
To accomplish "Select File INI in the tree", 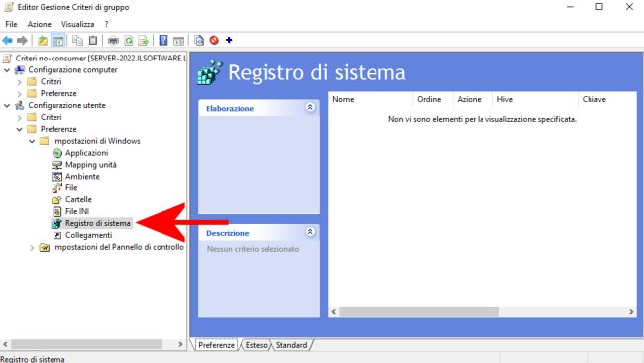I will [x=77, y=211].
